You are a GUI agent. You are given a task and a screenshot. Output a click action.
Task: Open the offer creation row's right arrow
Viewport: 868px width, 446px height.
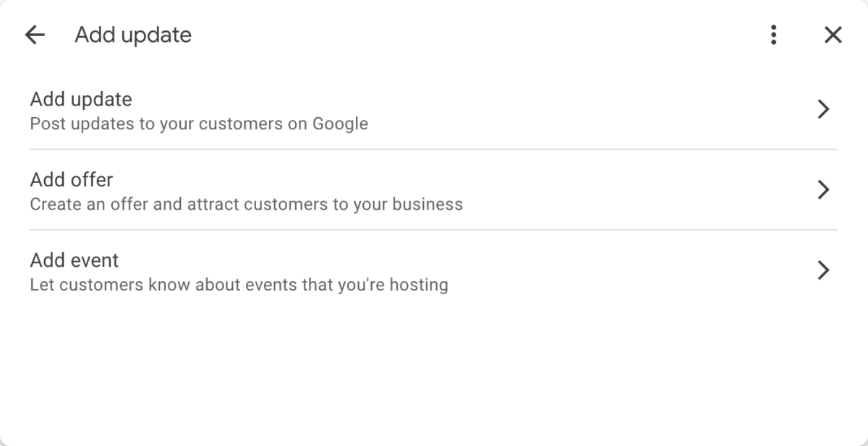[x=822, y=190]
